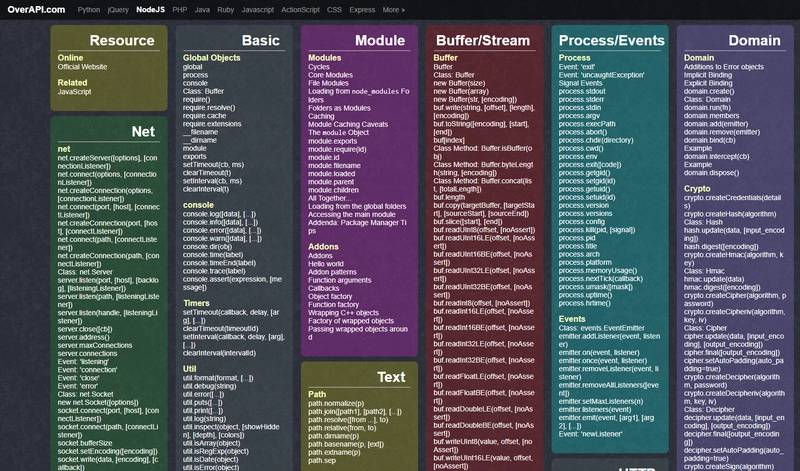The height and width of the screenshot is (471, 800).
Task: Open module.exports entry
Action: pyautogui.click(x=333, y=141)
